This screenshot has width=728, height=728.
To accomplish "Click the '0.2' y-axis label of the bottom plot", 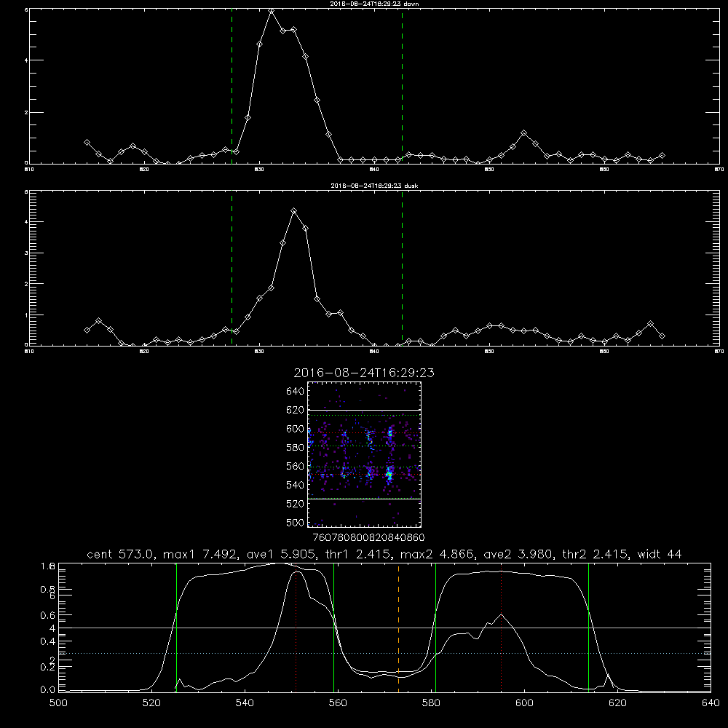I will pos(48,667).
